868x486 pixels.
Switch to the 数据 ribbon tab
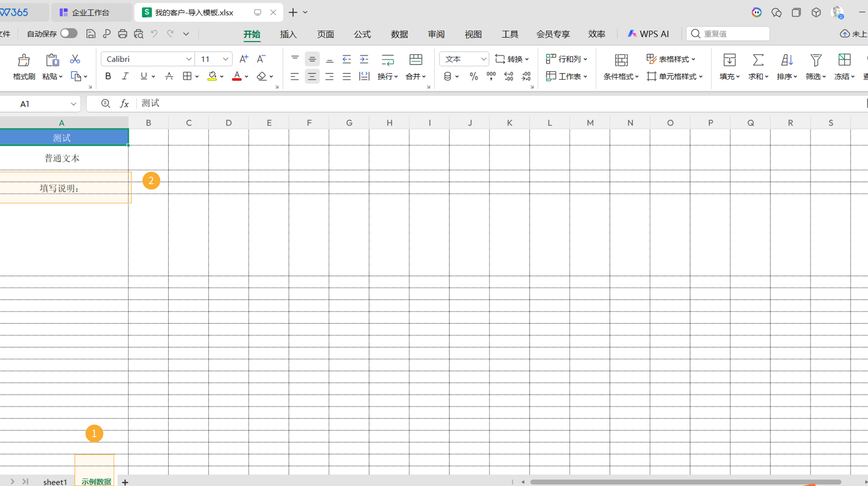point(399,34)
